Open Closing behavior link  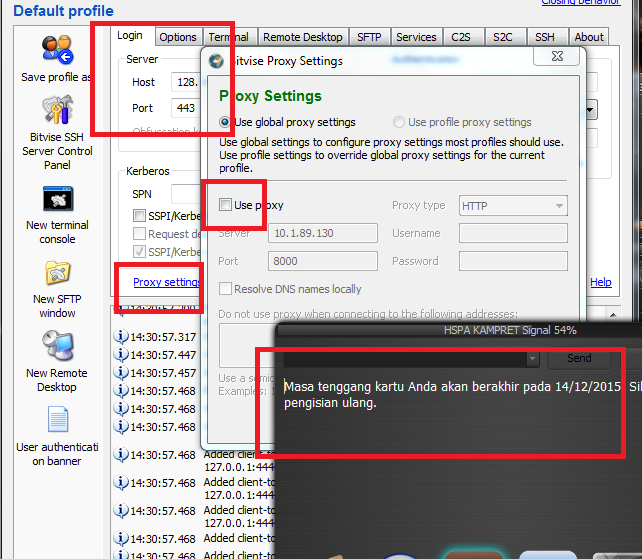(x=581, y=2)
